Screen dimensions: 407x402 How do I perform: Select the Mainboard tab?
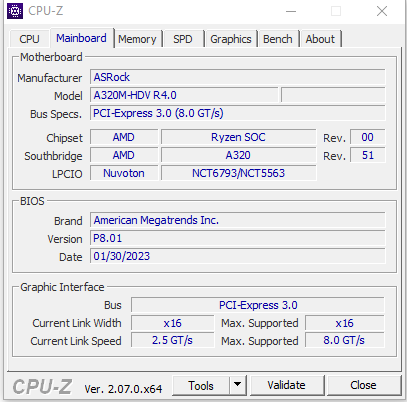81,38
